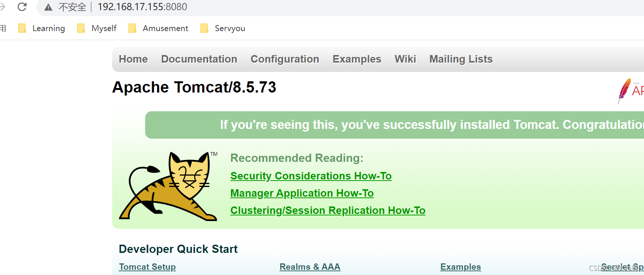Screen dimensions: 644x275
Task: Open the Manager Application How-To link
Action: [302, 193]
